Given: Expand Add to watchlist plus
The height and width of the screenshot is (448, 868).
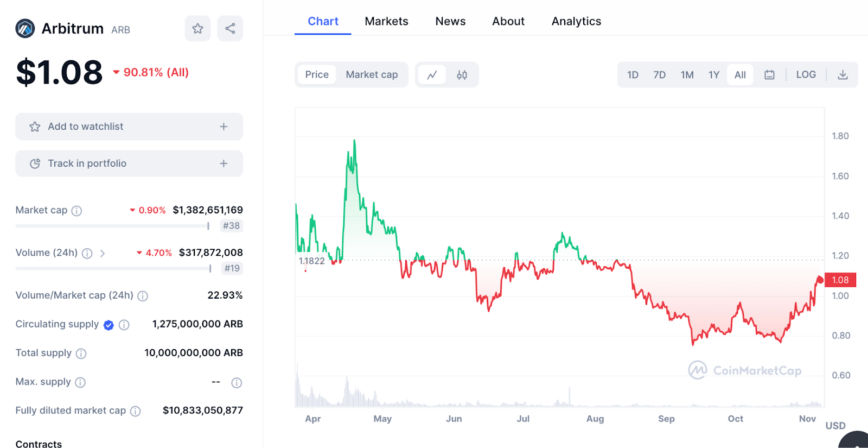Looking at the screenshot, I should tap(224, 127).
